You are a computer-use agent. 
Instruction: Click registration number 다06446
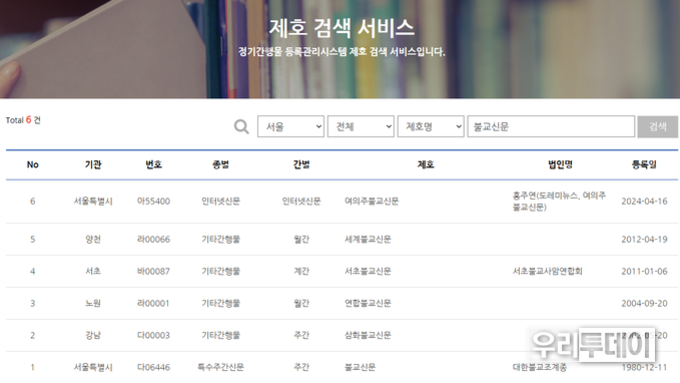pyautogui.click(x=154, y=367)
